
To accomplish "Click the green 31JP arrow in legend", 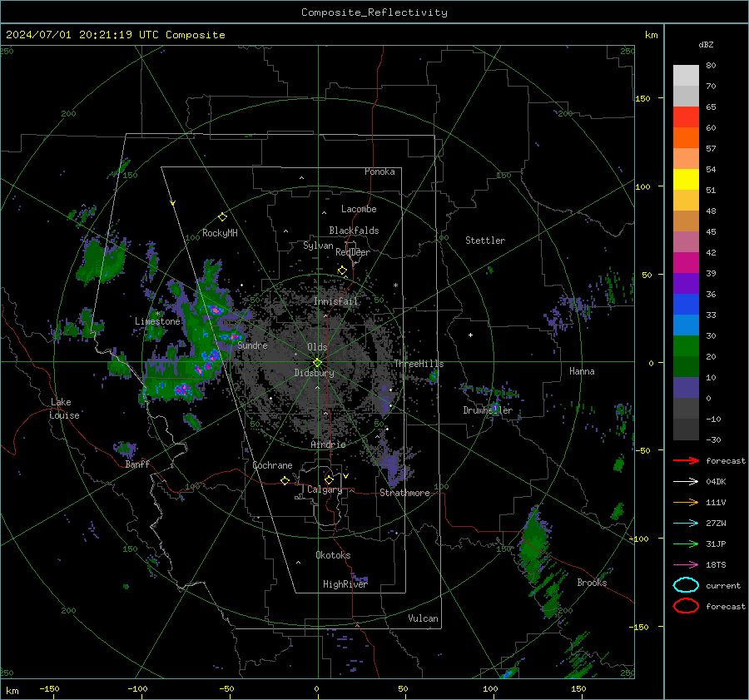I will tap(686, 544).
